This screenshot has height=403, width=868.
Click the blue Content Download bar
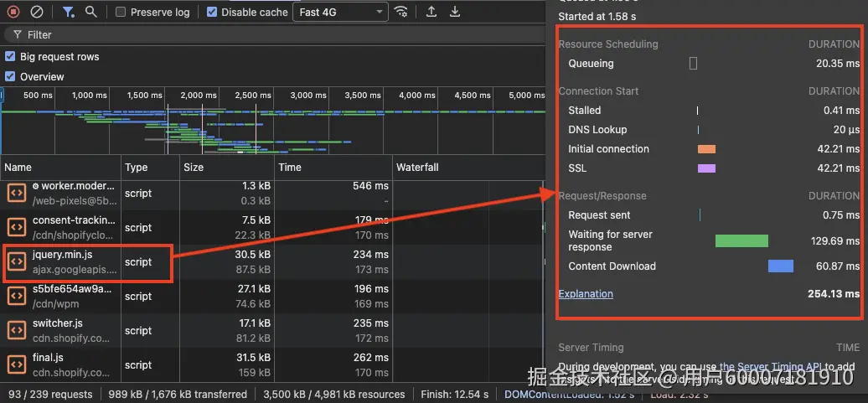(x=781, y=266)
